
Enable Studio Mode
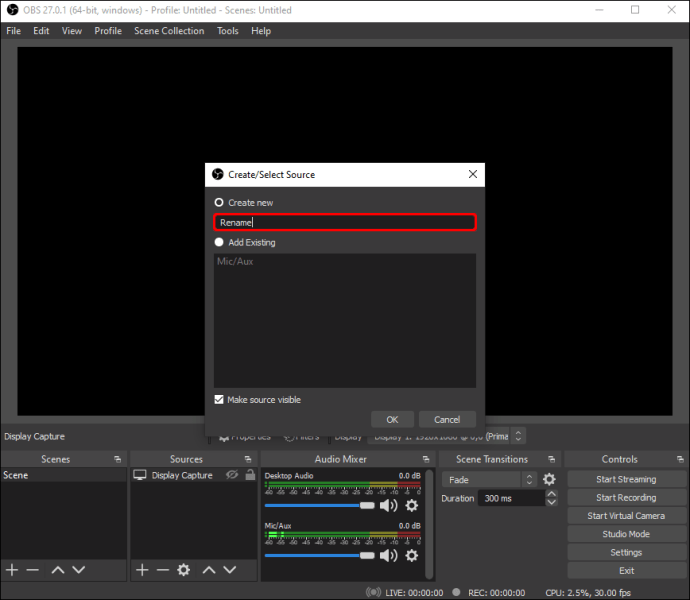[626, 534]
